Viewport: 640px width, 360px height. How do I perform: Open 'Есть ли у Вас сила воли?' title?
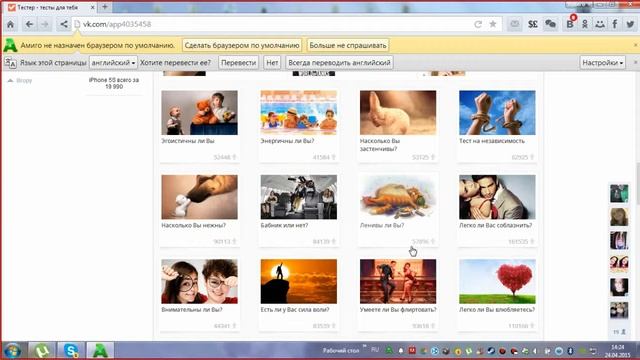pyautogui.click(x=295, y=309)
